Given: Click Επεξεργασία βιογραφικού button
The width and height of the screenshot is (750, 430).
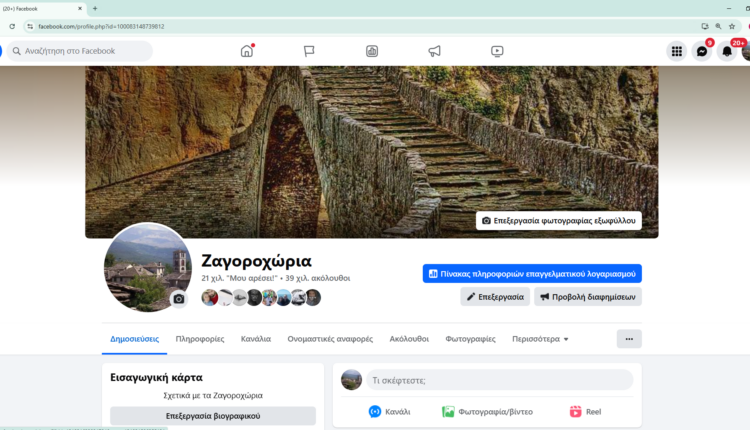Looking at the screenshot, I should 212,415.
